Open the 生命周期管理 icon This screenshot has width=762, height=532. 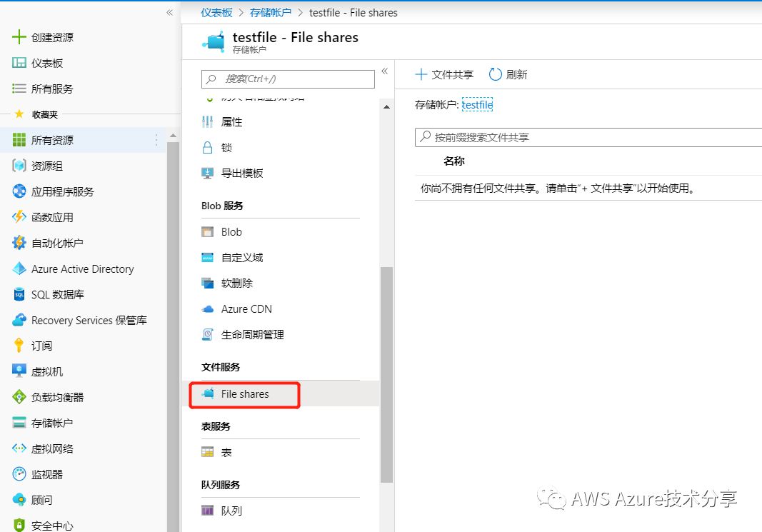click(208, 334)
